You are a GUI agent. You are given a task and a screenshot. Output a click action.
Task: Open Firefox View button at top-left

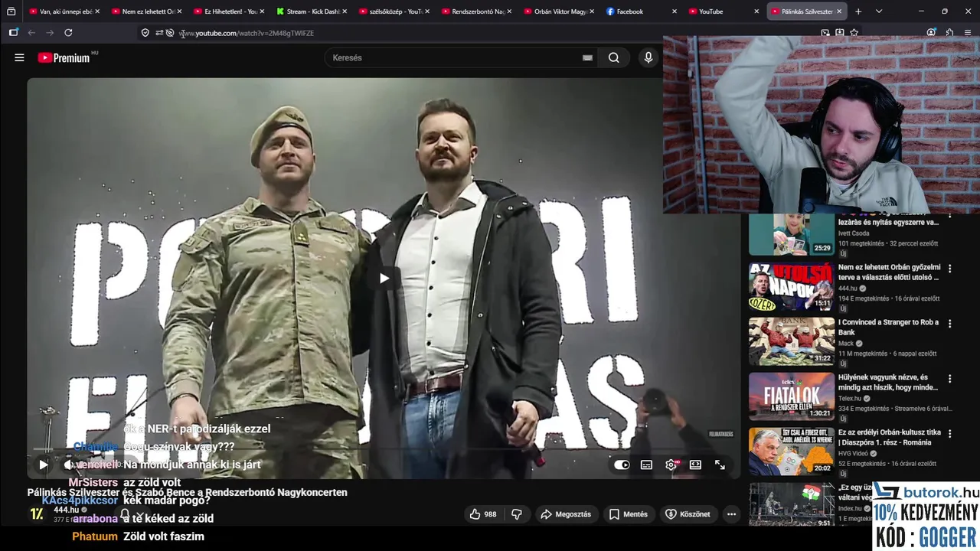click(x=11, y=11)
